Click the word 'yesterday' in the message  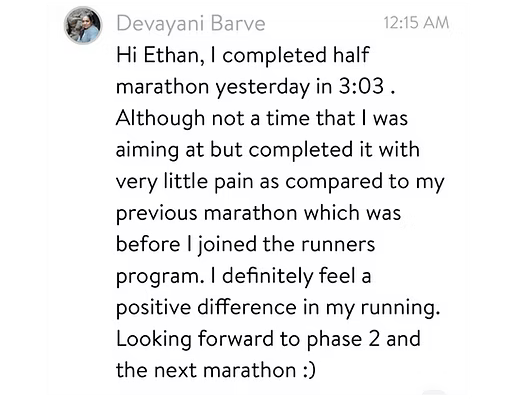pyautogui.click(x=263, y=87)
